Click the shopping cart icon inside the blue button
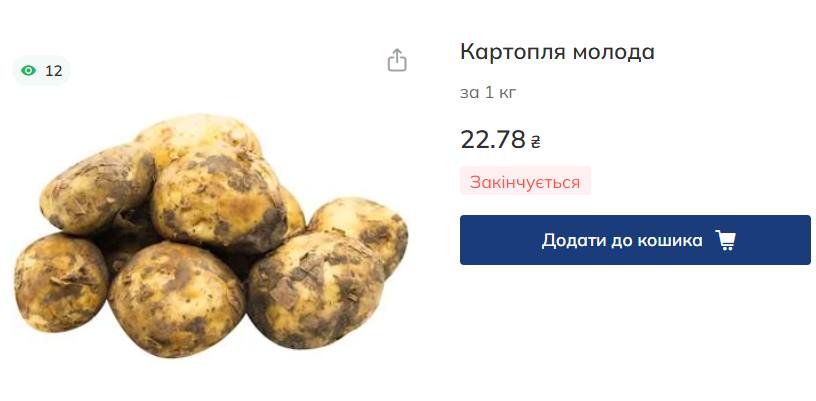The image size is (816, 401). tap(725, 240)
